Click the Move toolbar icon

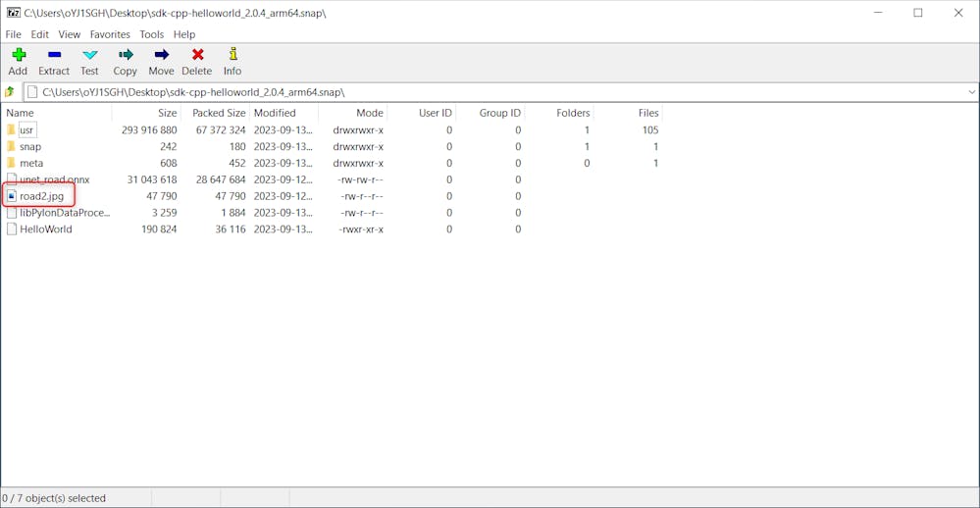tap(161, 56)
